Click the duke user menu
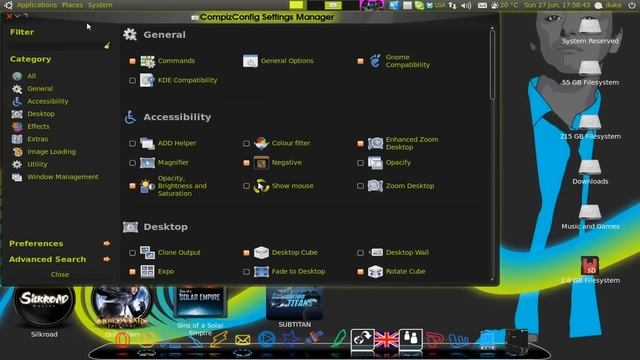The width and height of the screenshot is (640, 360). 609,5
